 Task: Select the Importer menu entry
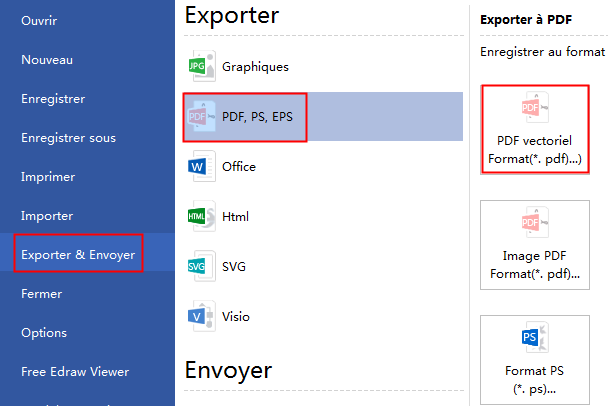pos(48,216)
